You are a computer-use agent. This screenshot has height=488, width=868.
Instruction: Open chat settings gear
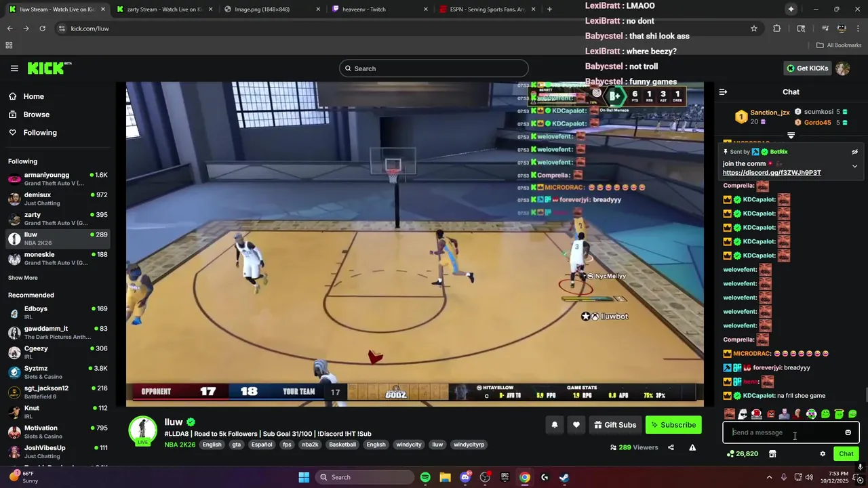(823, 454)
